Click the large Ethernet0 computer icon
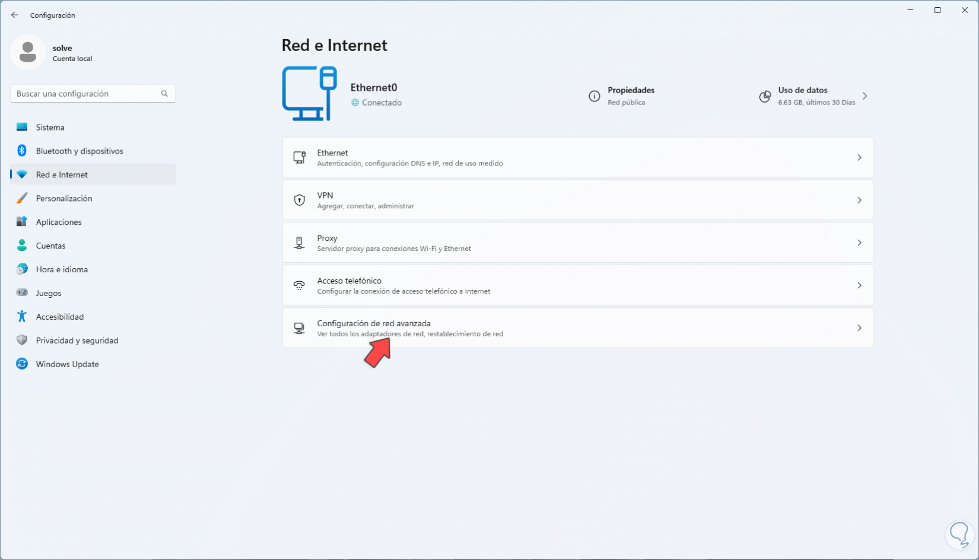The height and width of the screenshot is (560, 979). coord(309,94)
